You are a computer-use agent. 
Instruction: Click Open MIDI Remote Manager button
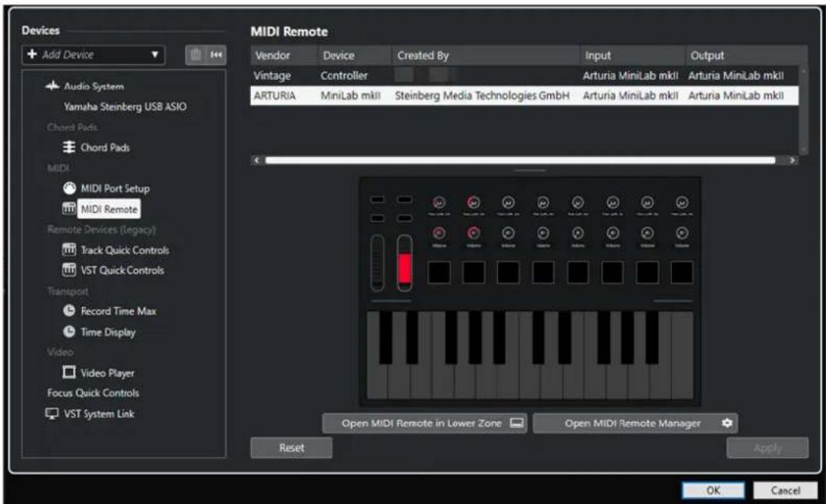(635, 424)
